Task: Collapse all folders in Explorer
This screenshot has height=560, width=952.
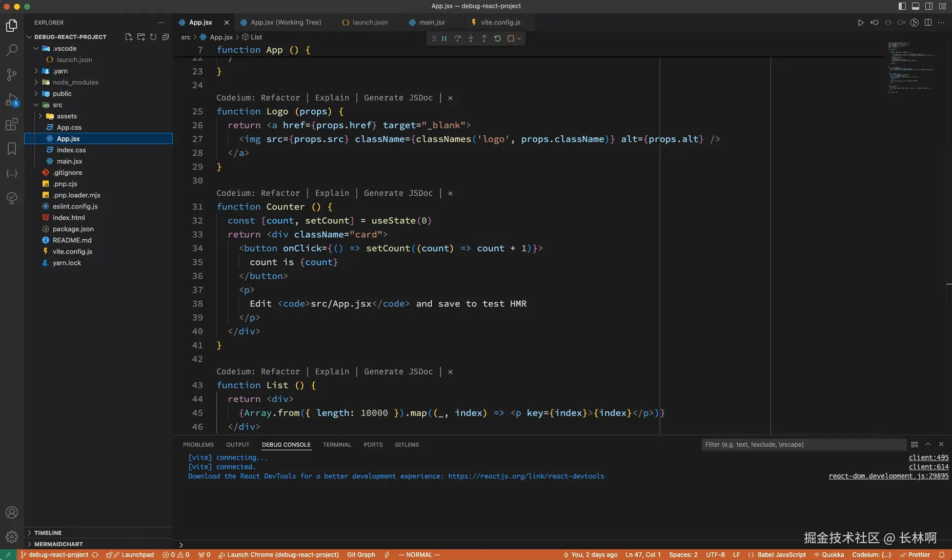Action: [166, 37]
